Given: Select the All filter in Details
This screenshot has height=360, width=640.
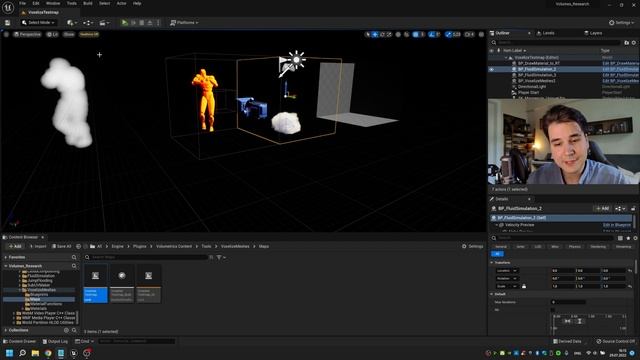Looking at the screenshot, I should point(497,254).
